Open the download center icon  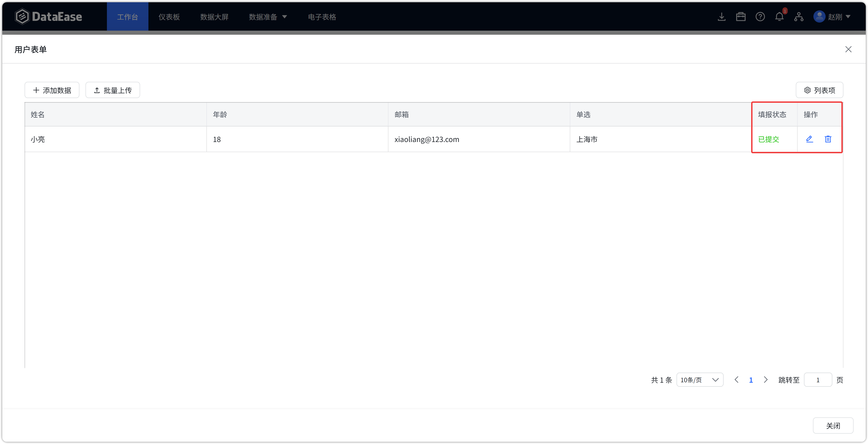pyautogui.click(x=721, y=16)
